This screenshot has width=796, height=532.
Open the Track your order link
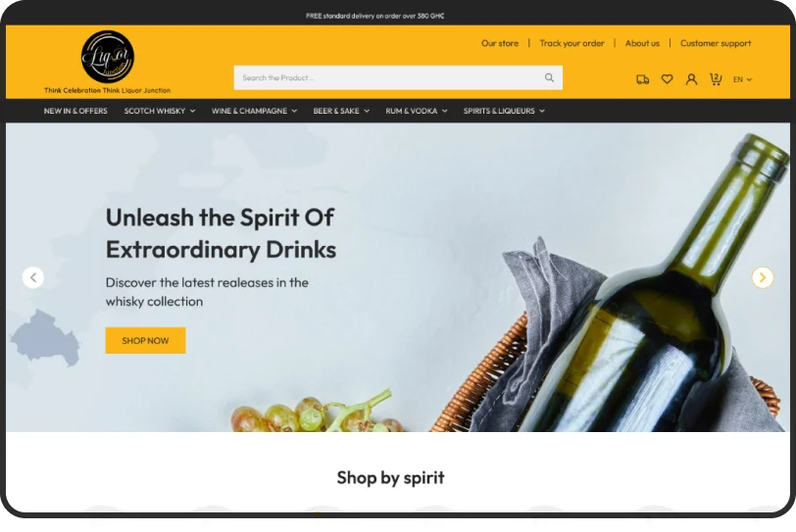click(x=572, y=43)
